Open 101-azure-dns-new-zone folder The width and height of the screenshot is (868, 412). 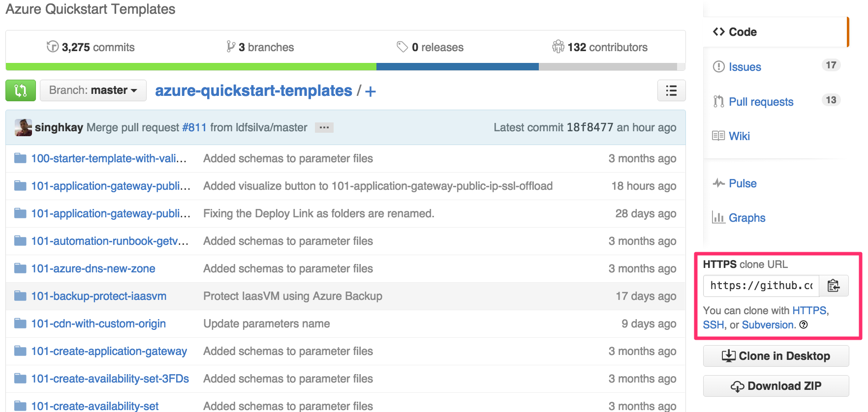point(93,268)
